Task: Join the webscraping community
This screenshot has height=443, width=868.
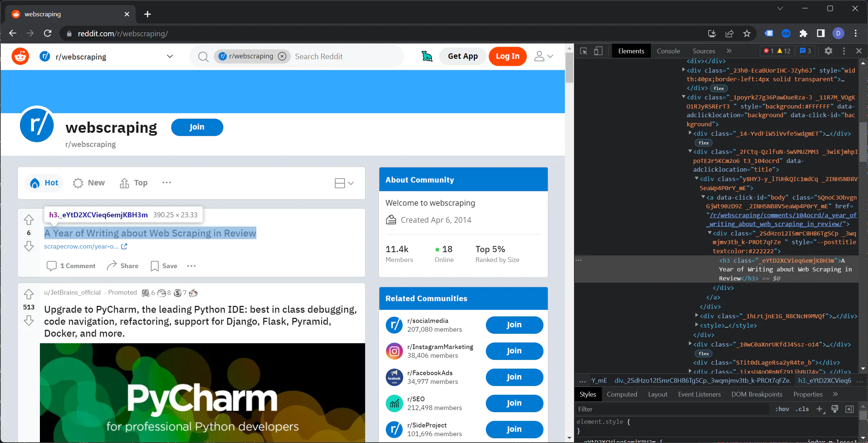Action: pos(197,127)
